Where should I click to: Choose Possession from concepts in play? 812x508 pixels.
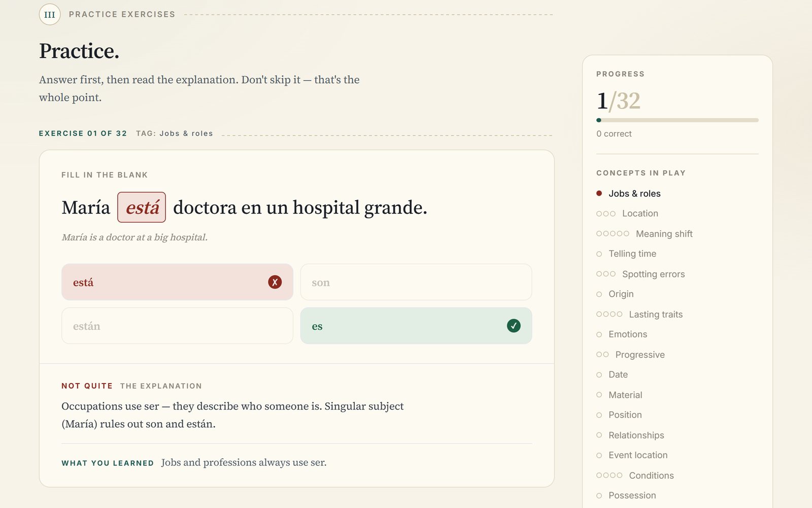pos(626,495)
